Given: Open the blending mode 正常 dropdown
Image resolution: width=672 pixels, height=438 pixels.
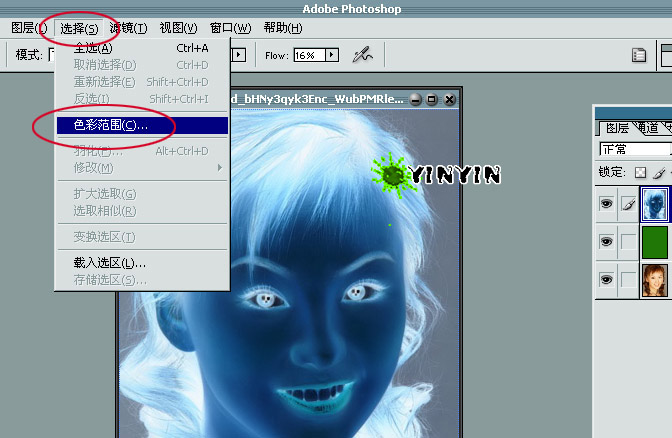Looking at the screenshot, I should (x=635, y=149).
